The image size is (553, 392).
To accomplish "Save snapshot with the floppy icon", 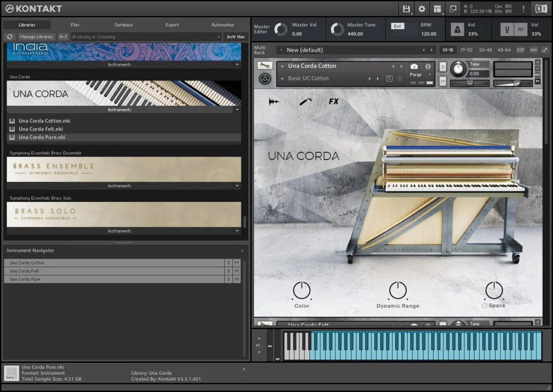I will pos(389,79).
